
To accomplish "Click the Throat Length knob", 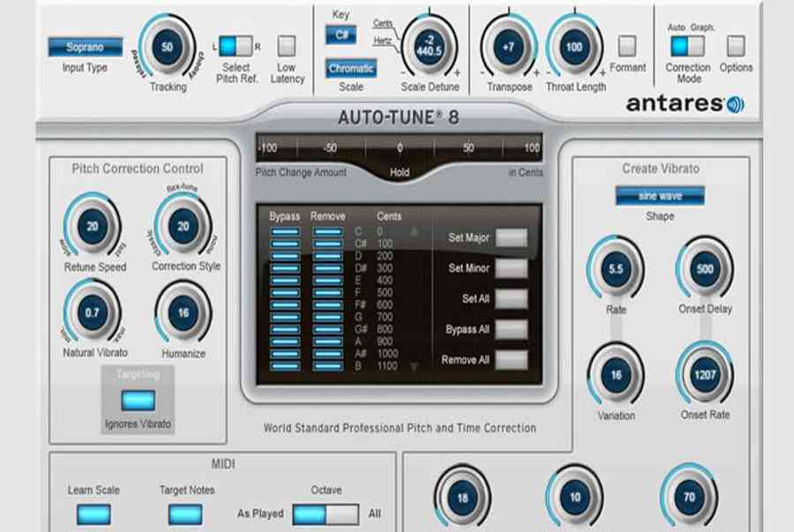I will 573,47.
